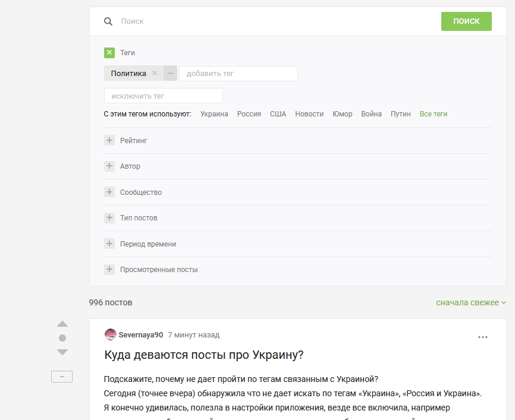Click the search magnifier icon
The width and height of the screenshot is (515, 420).
click(x=108, y=21)
